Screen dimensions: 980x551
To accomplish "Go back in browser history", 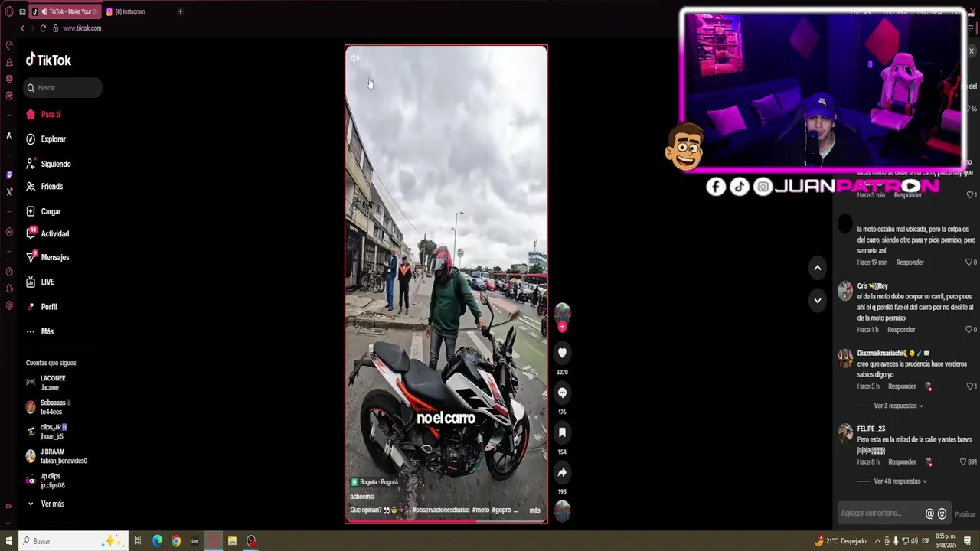I will (x=22, y=28).
